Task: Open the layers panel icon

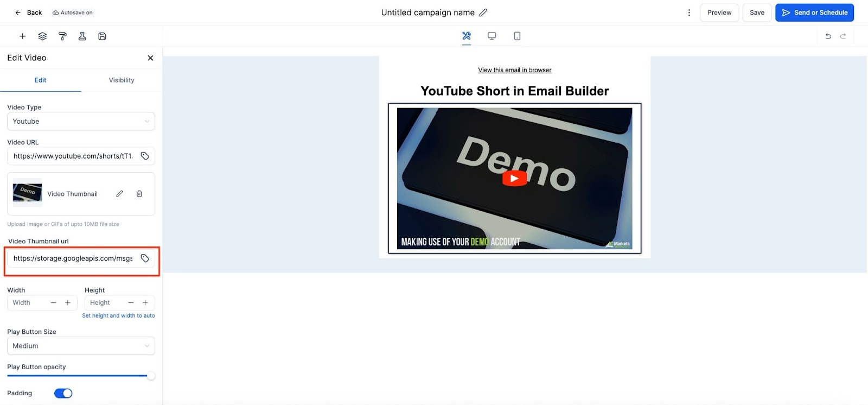Action: tap(42, 36)
